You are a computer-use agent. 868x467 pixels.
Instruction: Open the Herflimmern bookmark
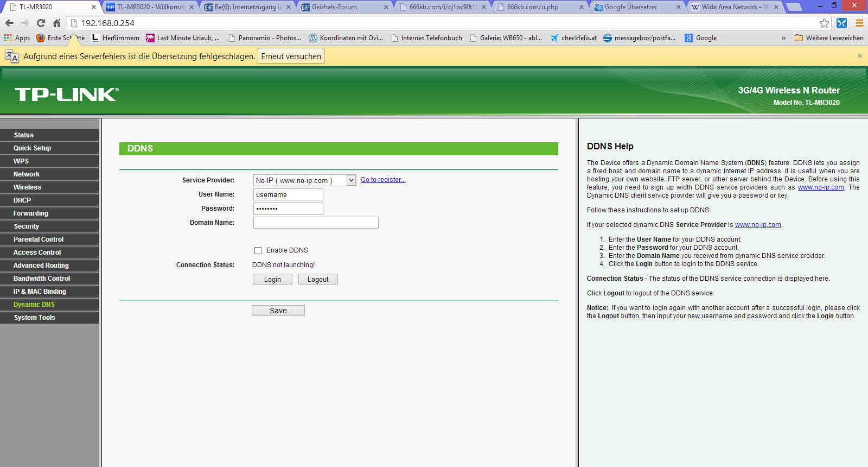click(x=116, y=38)
